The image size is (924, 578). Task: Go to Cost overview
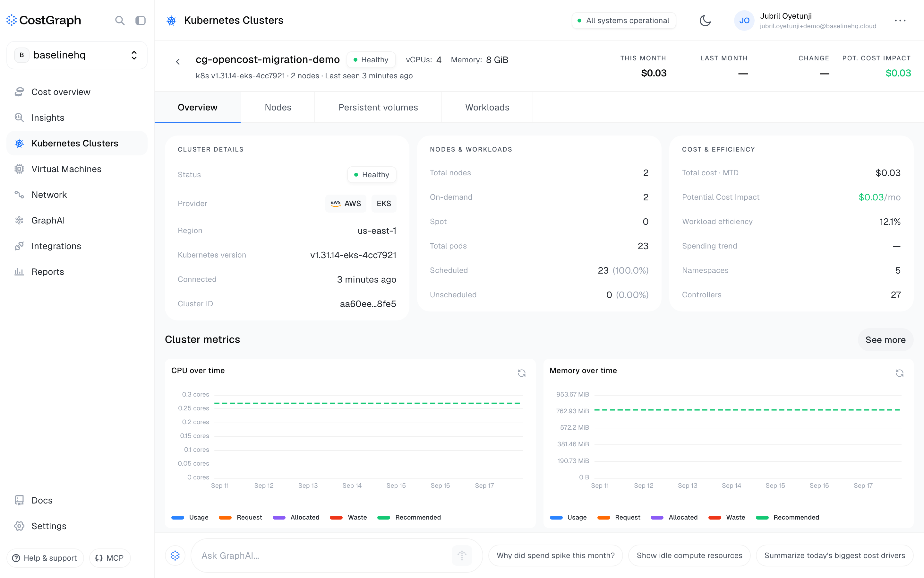coord(77,92)
